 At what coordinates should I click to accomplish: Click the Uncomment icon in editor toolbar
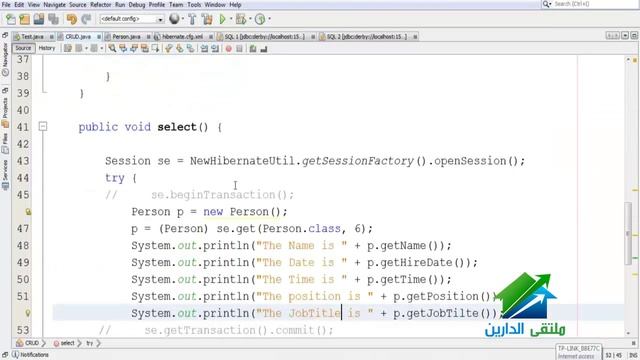coord(264,49)
